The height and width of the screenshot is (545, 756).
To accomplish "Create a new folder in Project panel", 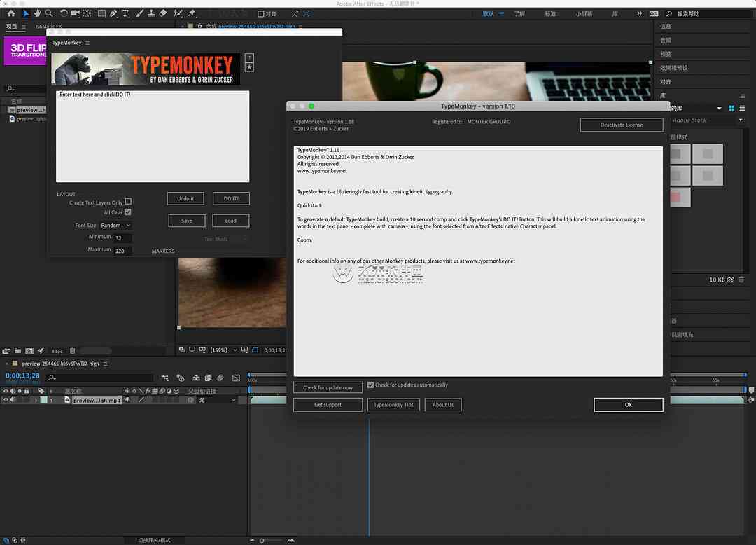I will [x=17, y=351].
